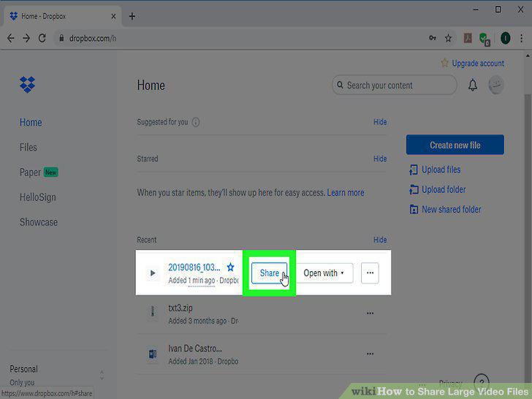532x399 pixels.
Task: Hide the Recent section
Action: pyautogui.click(x=380, y=240)
